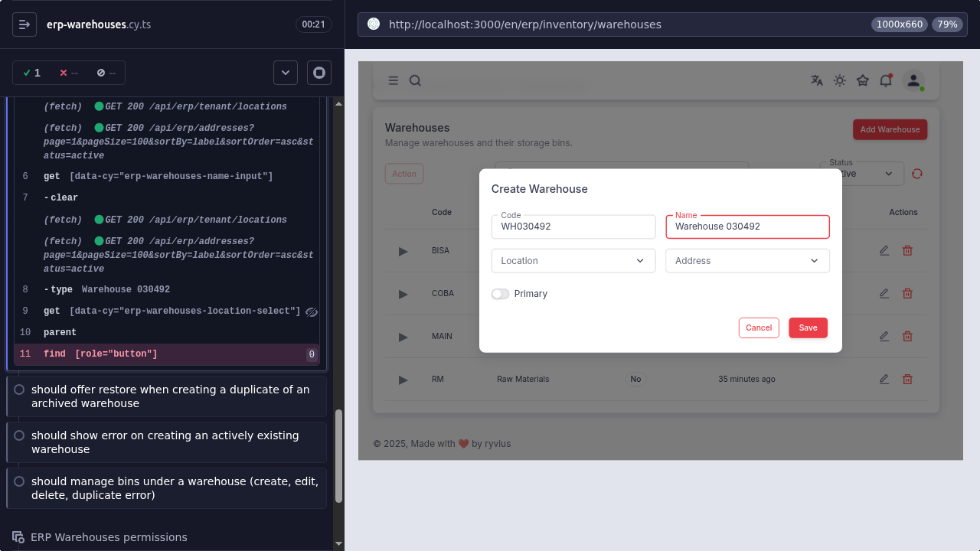The height and width of the screenshot is (551, 980).
Task: Toggle the light/dark theme sun icon
Action: click(840, 80)
